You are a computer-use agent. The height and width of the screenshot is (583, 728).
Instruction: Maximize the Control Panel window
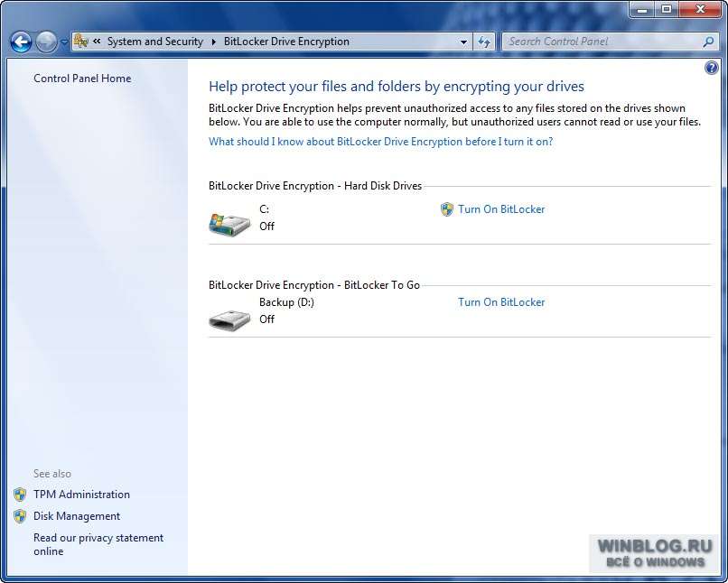667,9
